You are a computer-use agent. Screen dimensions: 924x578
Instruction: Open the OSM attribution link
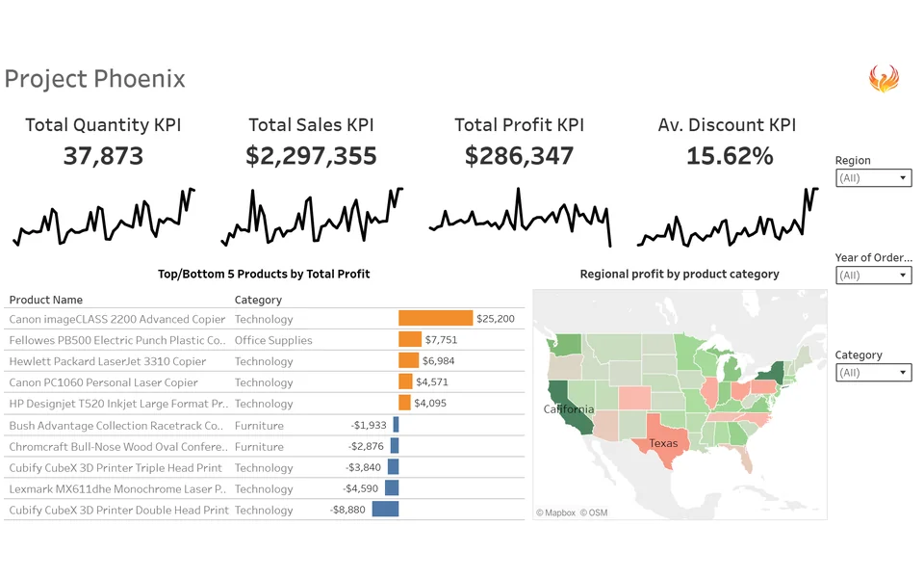pos(594,512)
